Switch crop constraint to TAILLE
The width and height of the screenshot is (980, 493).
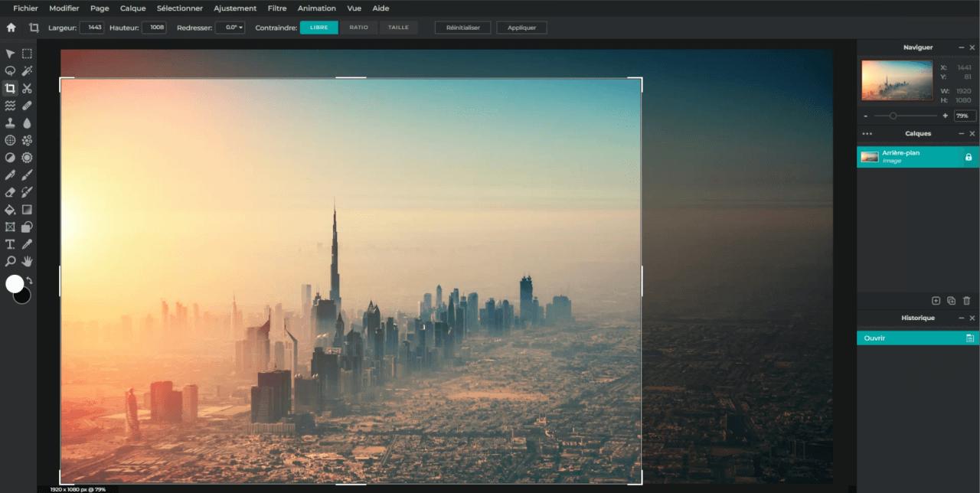[x=398, y=28]
